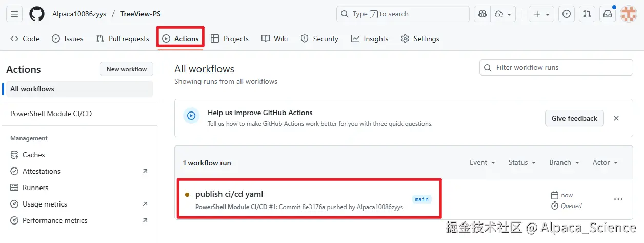Open the notifications inbox icon
Screen dimensions: 644x243
[608, 14]
